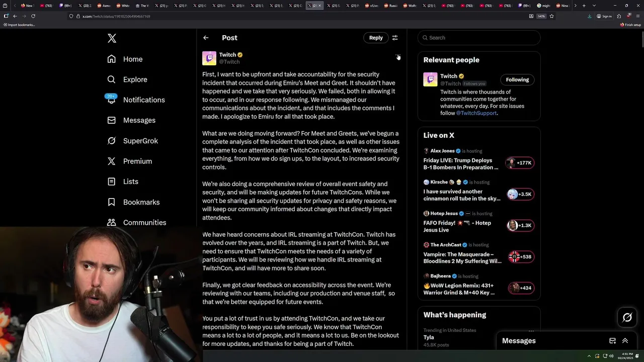
Task: Bookmark this page with the star icon
Action: pyautogui.click(x=551, y=16)
